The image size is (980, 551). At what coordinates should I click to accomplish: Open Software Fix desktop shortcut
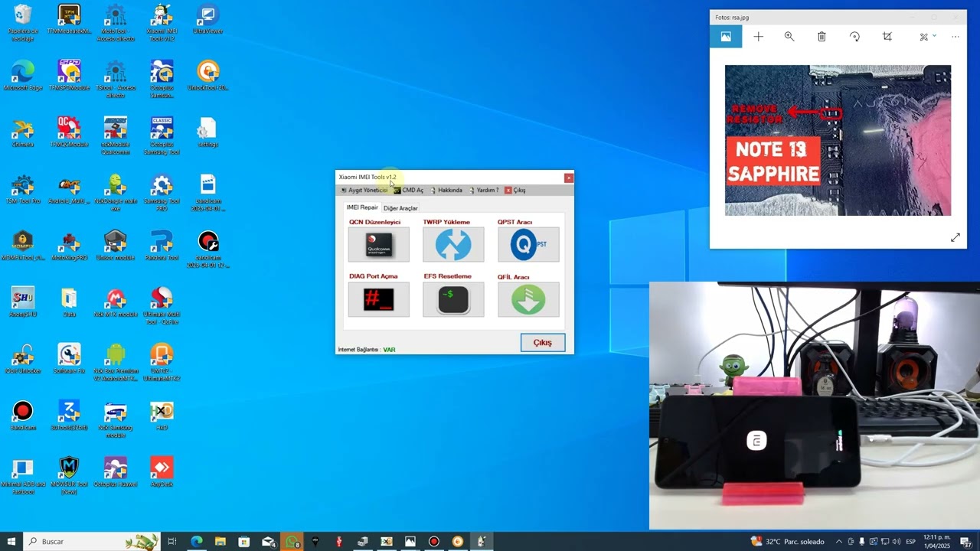(x=69, y=359)
